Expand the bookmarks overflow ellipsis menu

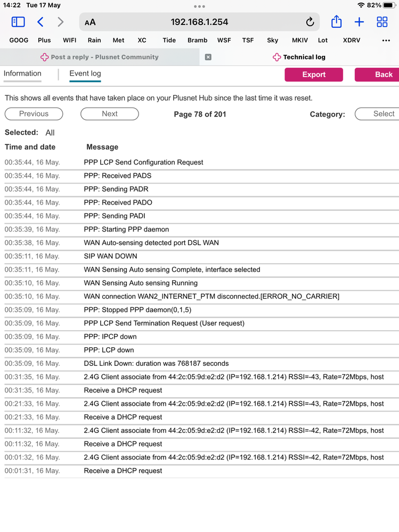click(x=386, y=40)
